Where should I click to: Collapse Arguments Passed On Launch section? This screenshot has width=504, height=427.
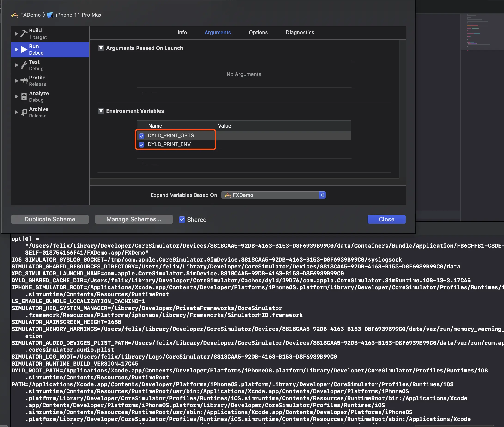101,48
